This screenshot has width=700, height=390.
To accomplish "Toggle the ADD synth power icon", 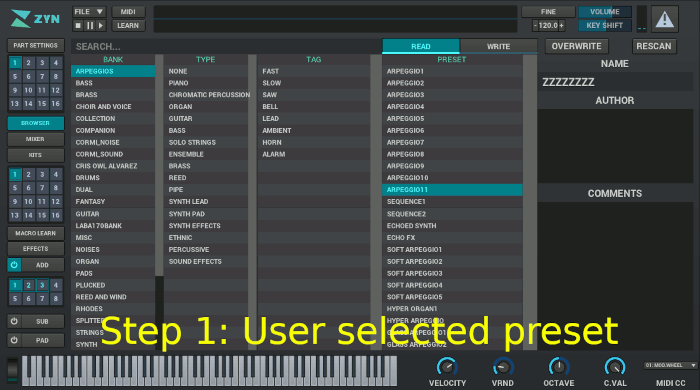I will click(14, 265).
